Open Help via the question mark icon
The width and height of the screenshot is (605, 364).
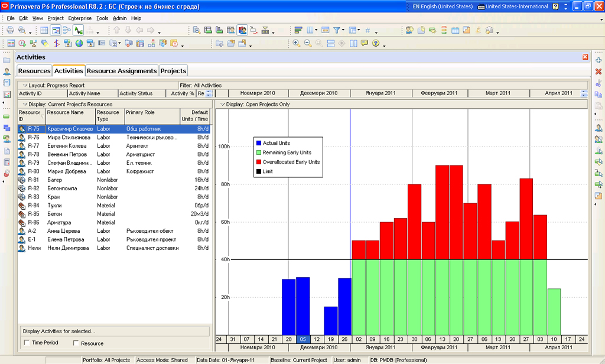[376, 43]
